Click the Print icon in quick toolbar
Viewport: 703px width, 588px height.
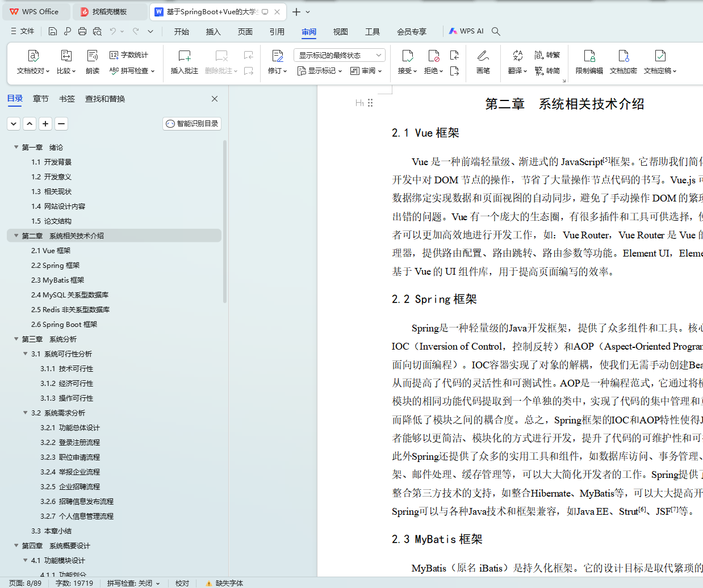coord(82,31)
